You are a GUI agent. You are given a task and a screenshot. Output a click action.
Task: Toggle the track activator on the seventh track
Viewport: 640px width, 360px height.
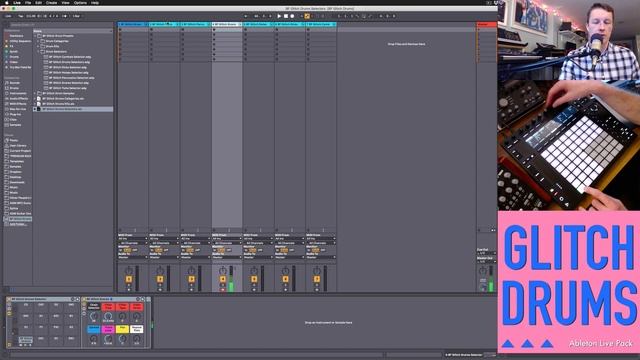(317, 279)
